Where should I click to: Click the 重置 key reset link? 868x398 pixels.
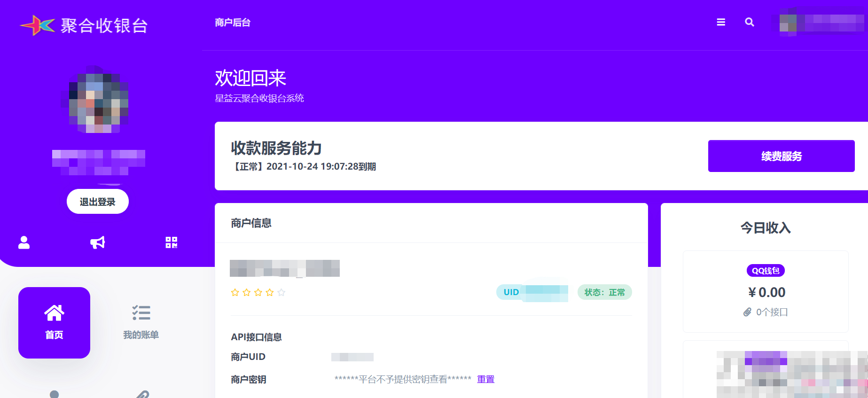485,379
